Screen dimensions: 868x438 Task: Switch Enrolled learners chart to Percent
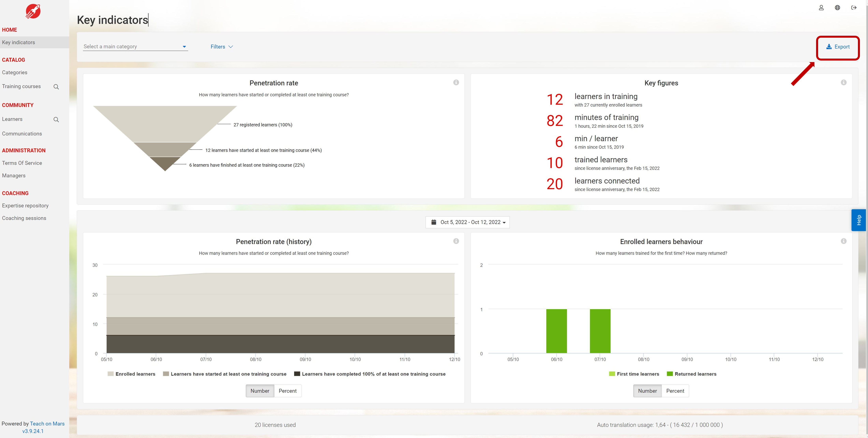(x=675, y=391)
